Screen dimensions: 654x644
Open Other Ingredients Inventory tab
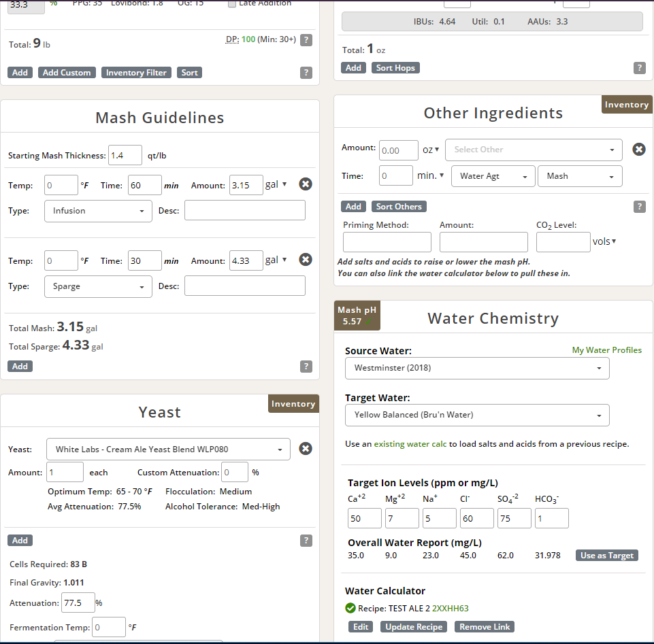[x=626, y=105]
